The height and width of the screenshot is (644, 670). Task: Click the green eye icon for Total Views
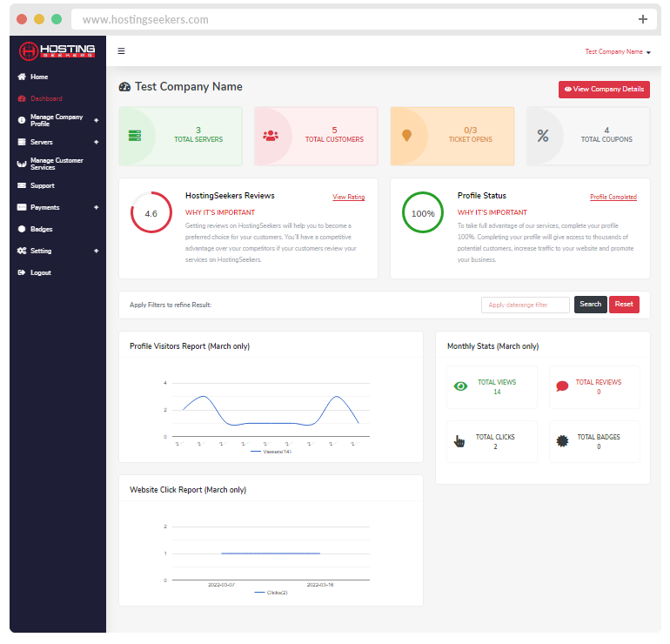pos(460,386)
